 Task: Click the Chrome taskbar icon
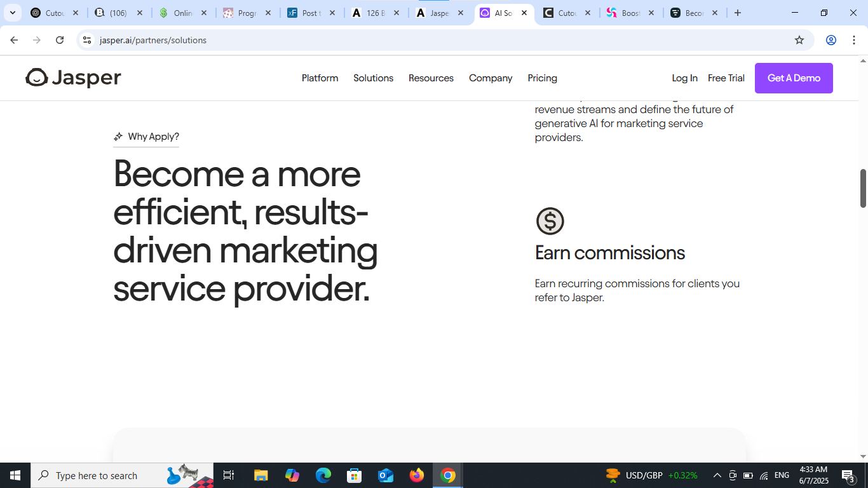point(448,475)
